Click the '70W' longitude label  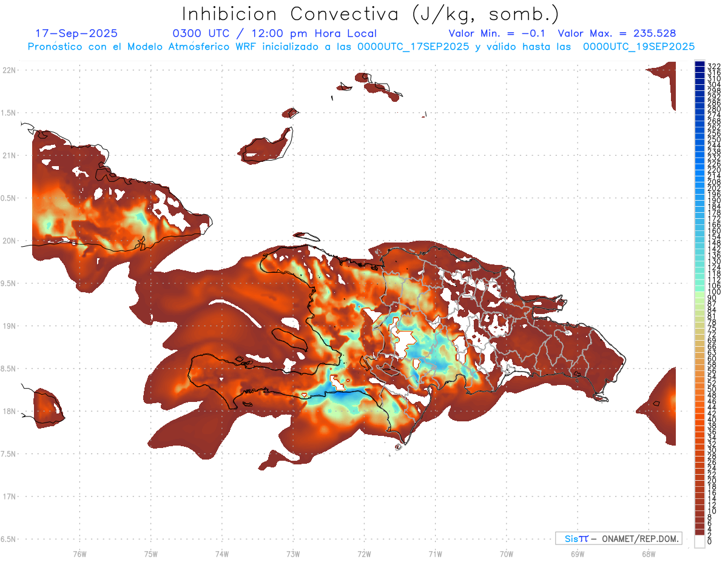(x=507, y=554)
